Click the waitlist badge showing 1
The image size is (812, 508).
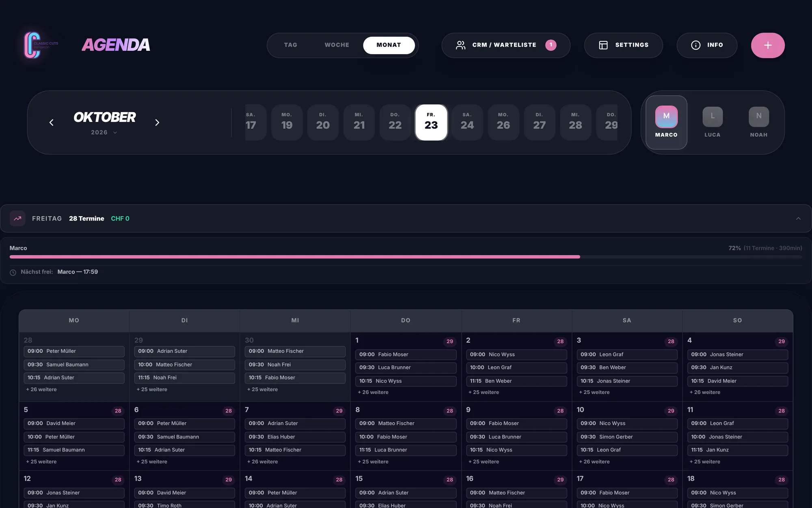(551, 45)
